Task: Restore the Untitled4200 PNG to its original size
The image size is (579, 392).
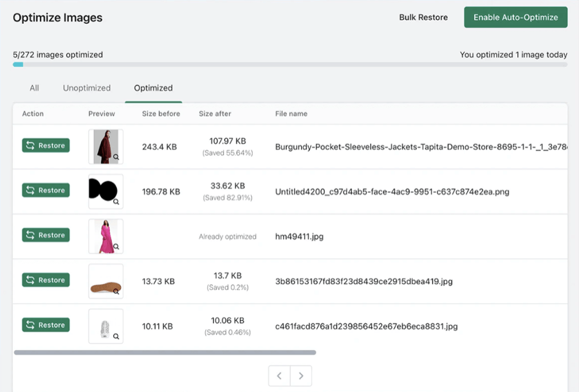Action: pos(45,190)
